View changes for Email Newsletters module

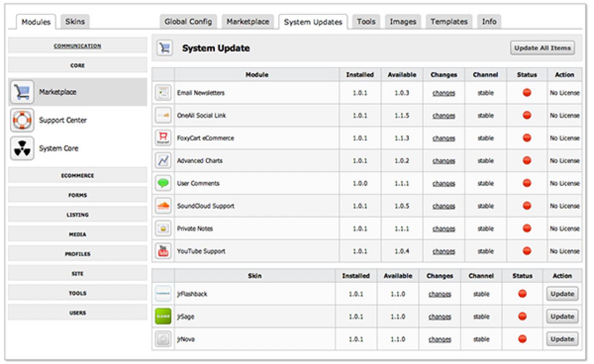(444, 93)
